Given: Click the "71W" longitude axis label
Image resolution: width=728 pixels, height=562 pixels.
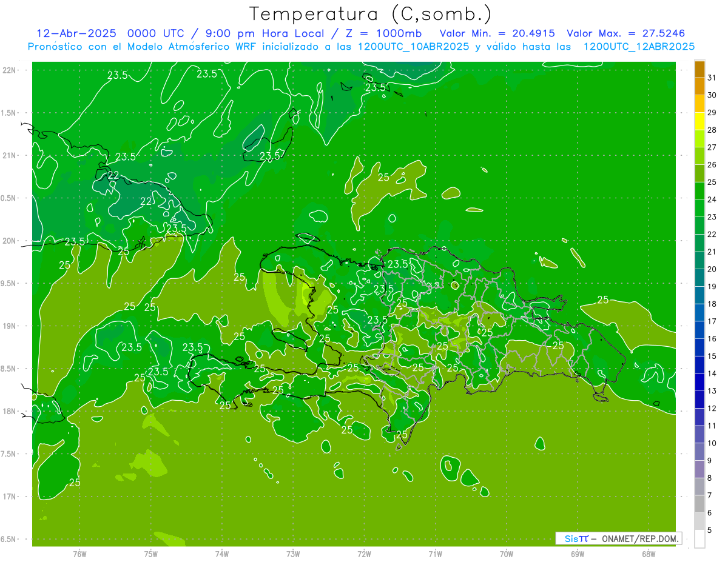Looking at the screenshot, I should (435, 554).
